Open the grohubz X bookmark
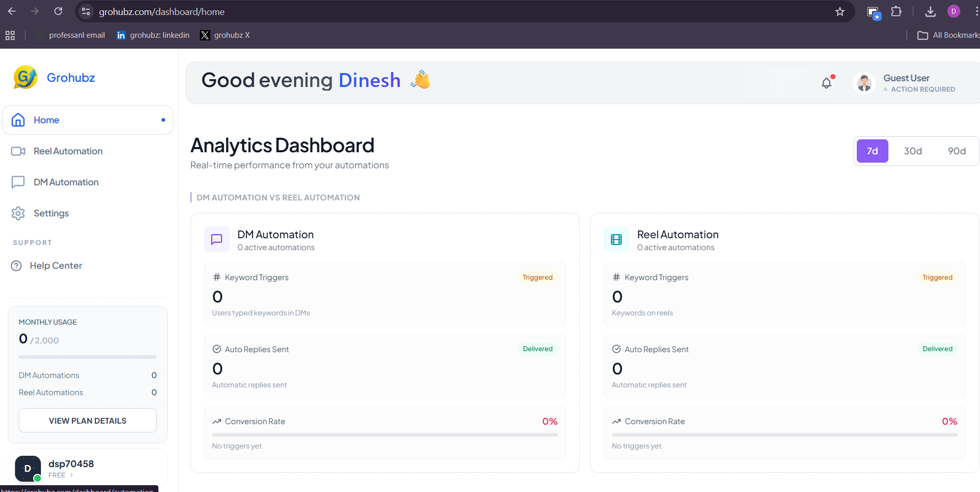 (225, 35)
